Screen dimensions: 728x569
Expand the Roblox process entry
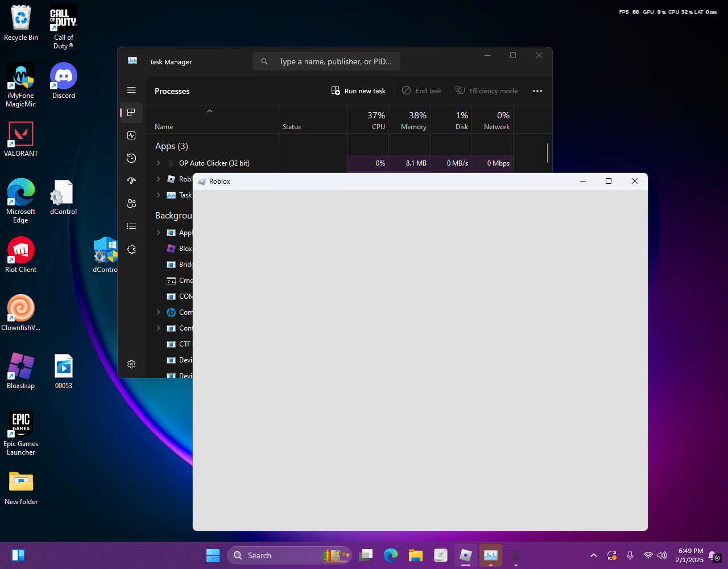pyautogui.click(x=159, y=179)
